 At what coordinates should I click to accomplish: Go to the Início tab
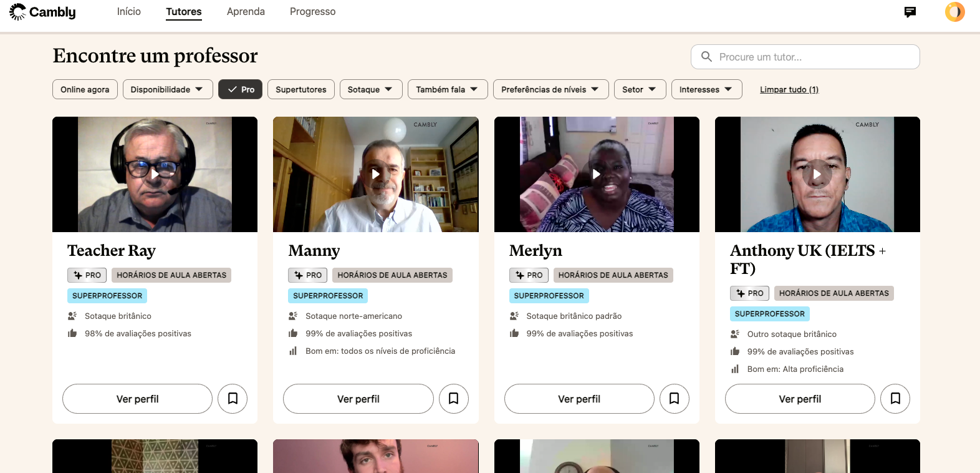point(129,12)
